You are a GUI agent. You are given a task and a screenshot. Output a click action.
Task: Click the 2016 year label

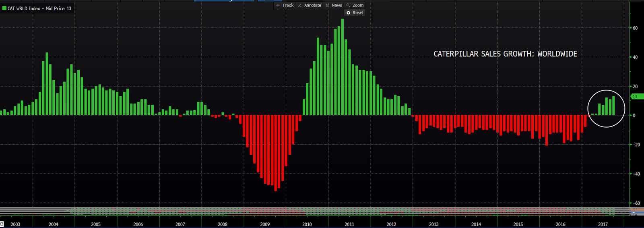click(x=560, y=224)
